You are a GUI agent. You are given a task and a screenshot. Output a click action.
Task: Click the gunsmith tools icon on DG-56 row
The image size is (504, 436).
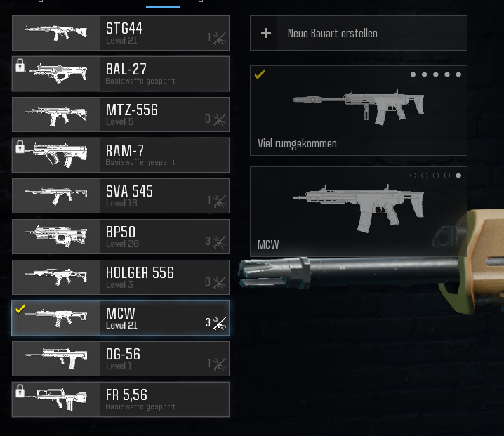[220, 364]
